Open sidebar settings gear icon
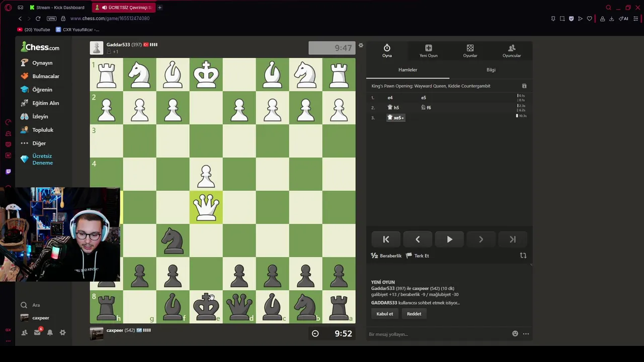The image size is (644, 362). pos(62,332)
